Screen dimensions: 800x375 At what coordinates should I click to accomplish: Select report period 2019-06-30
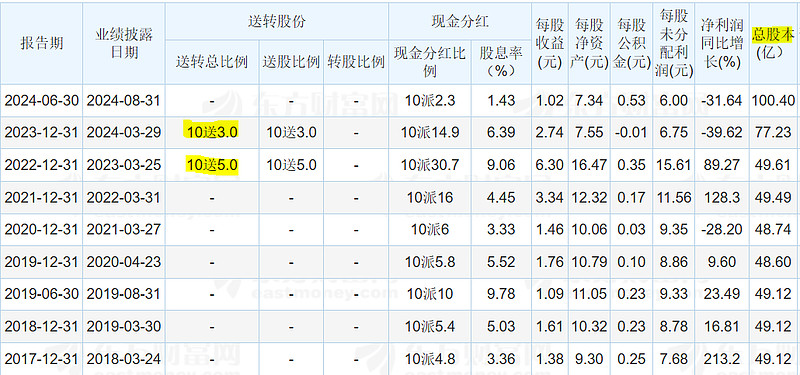[42, 294]
